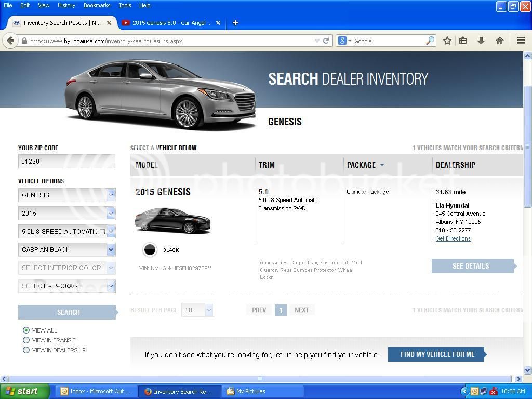
Task: Open the History menu
Action: tap(66, 5)
